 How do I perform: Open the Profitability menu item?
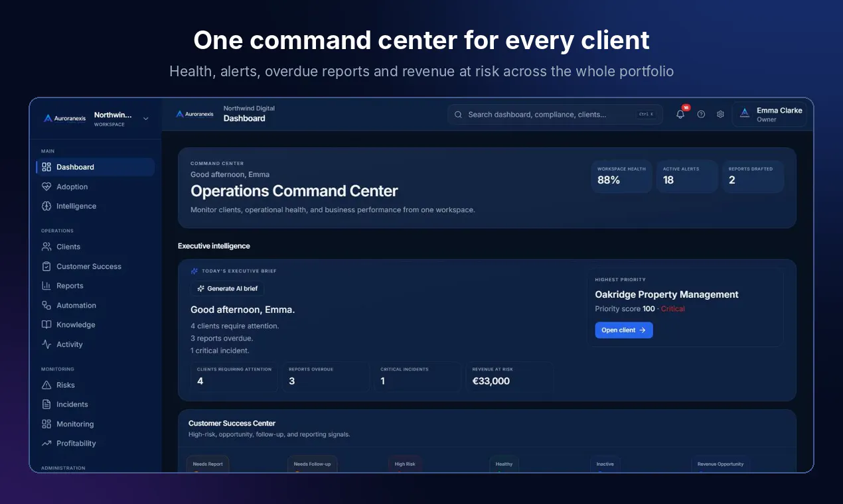96,444
